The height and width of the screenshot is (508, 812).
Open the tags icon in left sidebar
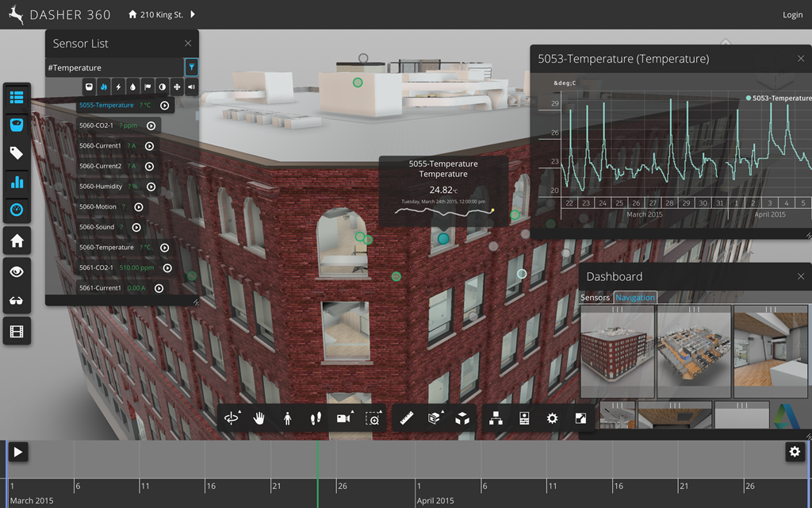pyautogui.click(x=17, y=154)
